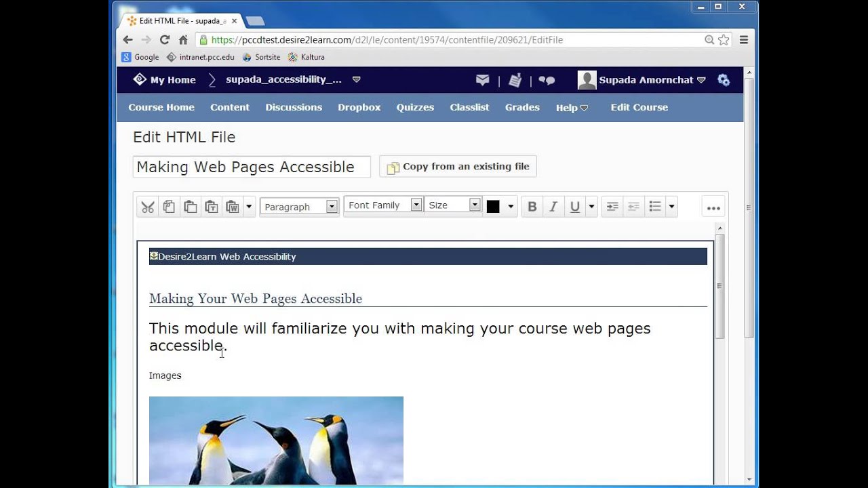Decrease indent of the paragraph
The image size is (868, 488).
pos(633,207)
